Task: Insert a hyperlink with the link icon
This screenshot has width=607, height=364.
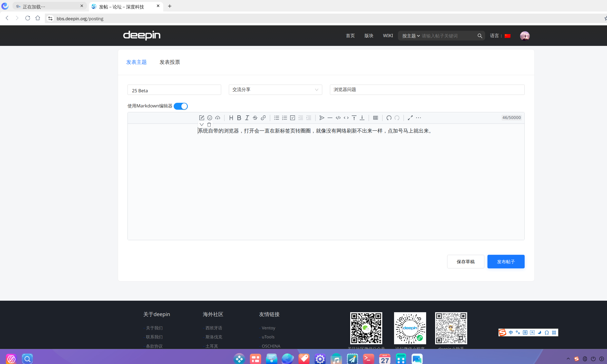Action: pos(263,118)
